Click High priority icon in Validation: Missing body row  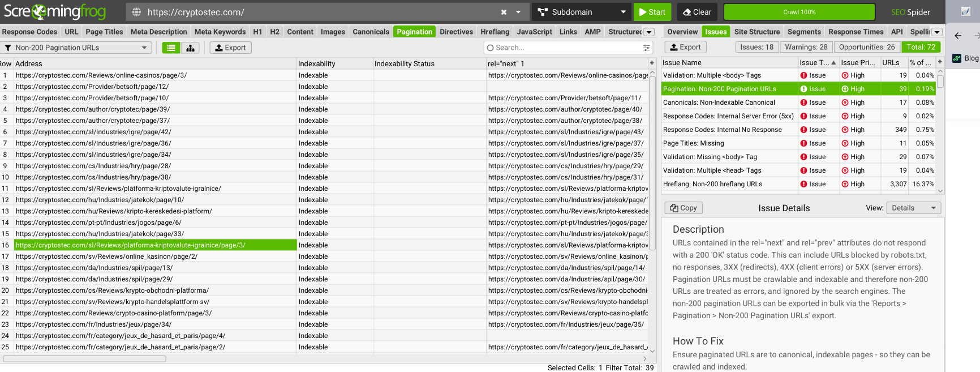pyautogui.click(x=845, y=157)
